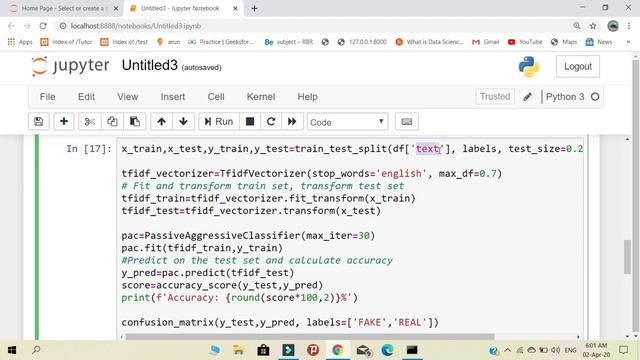Open File Explorer from the taskbar

click(x=238, y=350)
